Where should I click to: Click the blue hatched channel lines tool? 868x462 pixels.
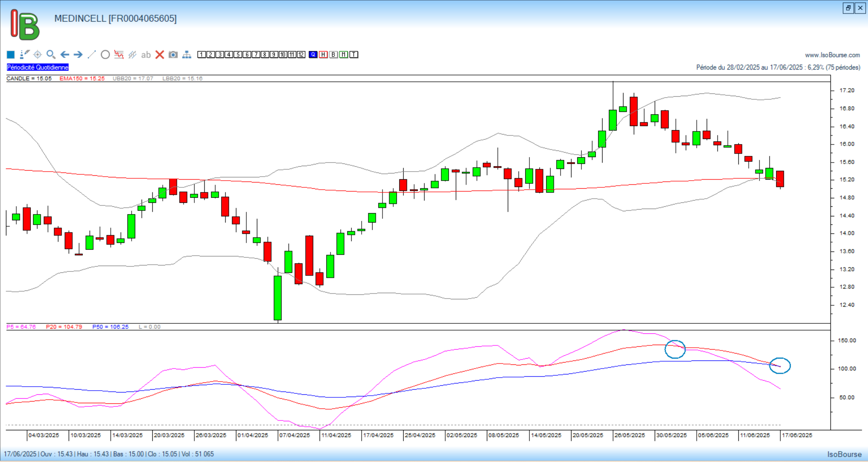tap(132, 55)
